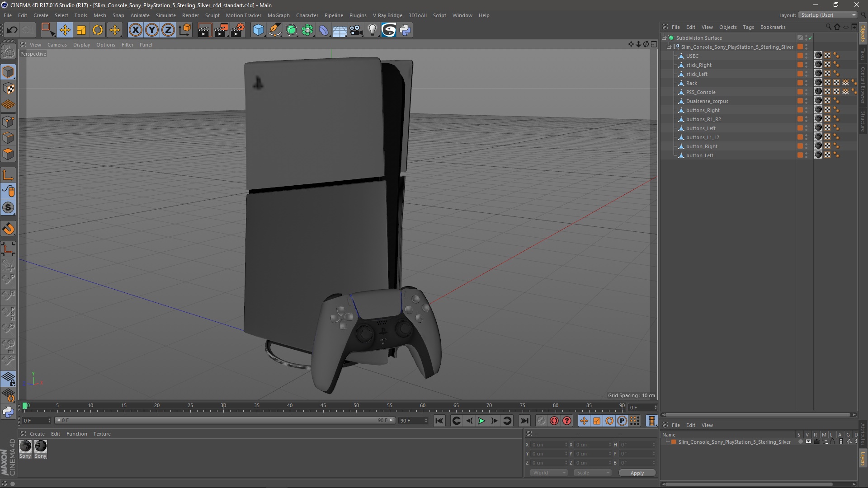Add a Light object
868x488 pixels.
click(372, 30)
